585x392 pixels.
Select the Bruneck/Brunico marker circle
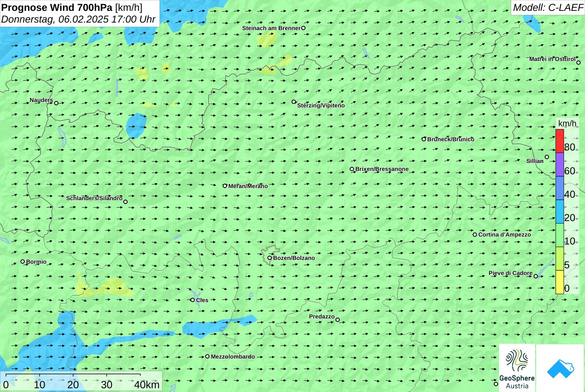(x=424, y=139)
